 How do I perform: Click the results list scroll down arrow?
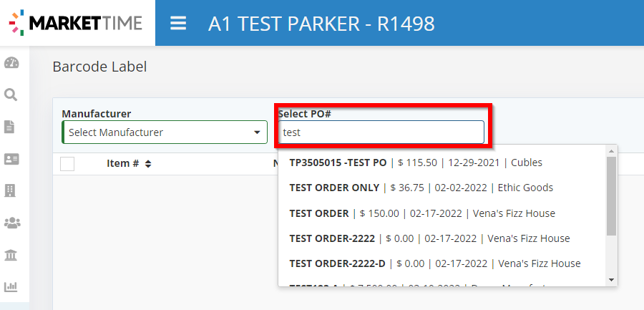[611, 280]
